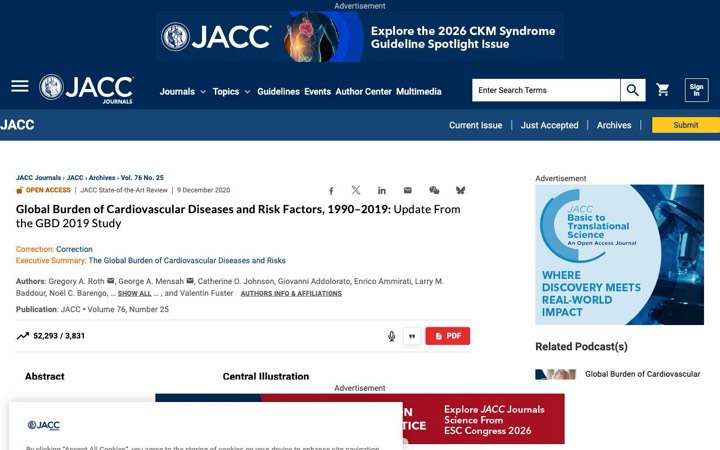Open the CKM Syndrome Guideline banner ad
Viewport: 720px width, 450px height.
(x=360, y=37)
